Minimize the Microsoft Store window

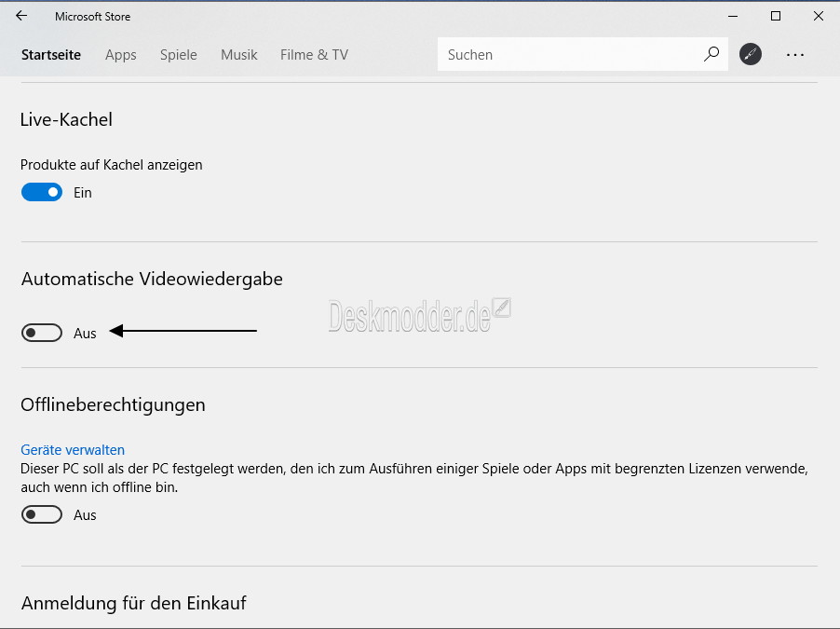(x=733, y=16)
